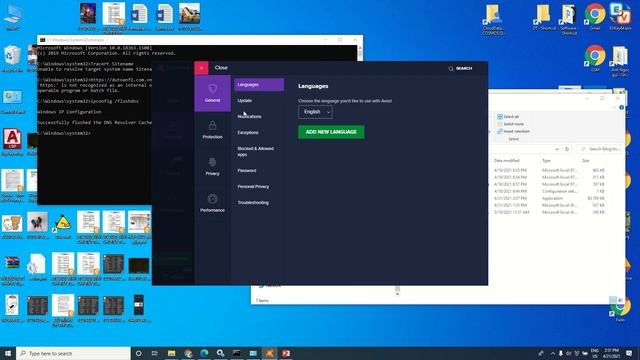Open the Windows Start menu

click(8, 353)
